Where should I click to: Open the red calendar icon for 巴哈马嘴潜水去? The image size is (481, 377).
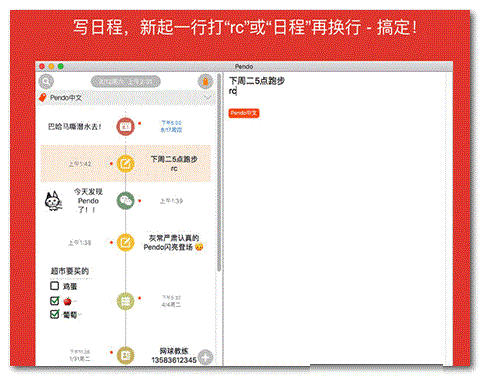pos(125,126)
